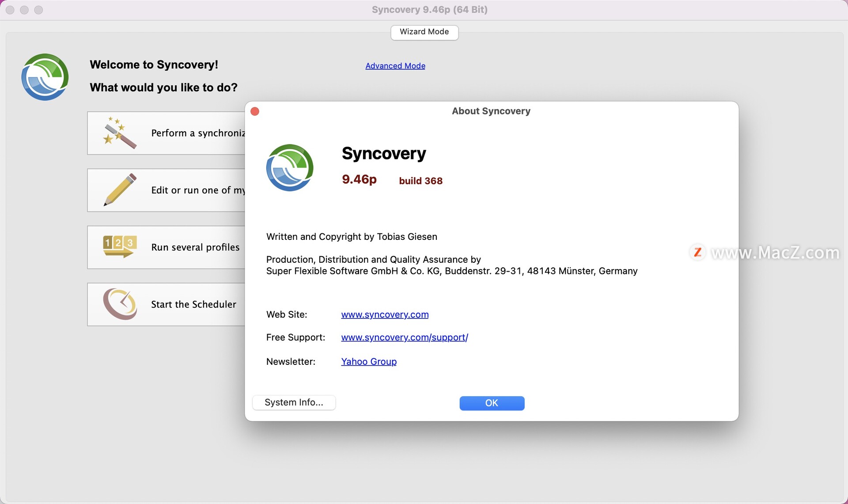Click the red close button on About dialog
The image size is (848, 504).
[255, 111]
